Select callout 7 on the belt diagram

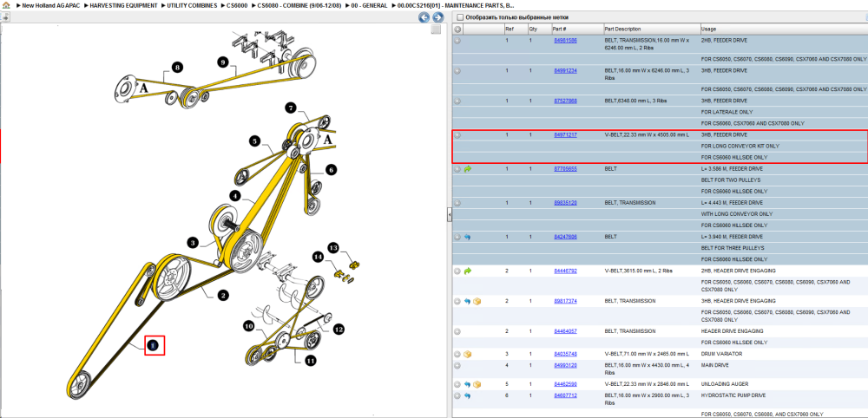pyautogui.click(x=291, y=108)
